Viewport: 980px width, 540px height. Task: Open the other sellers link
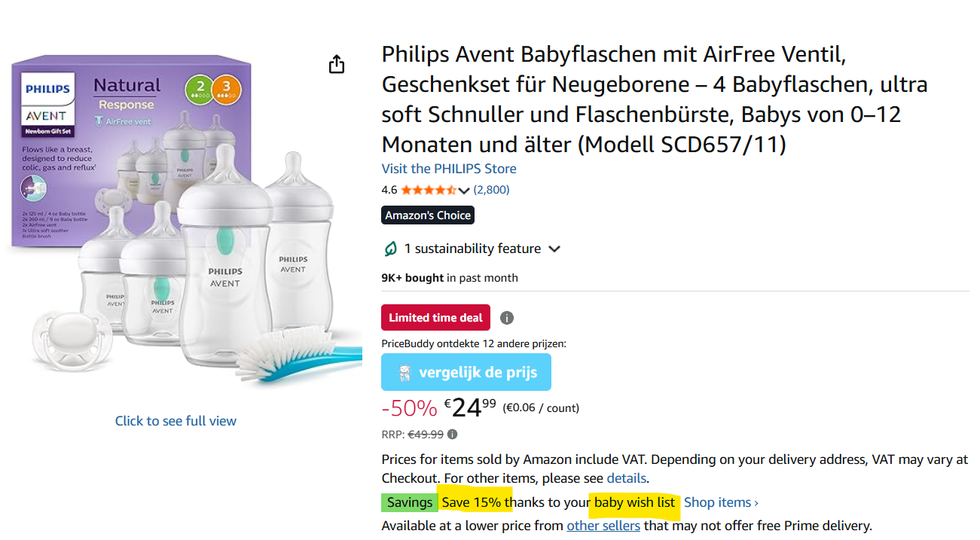(x=603, y=525)
